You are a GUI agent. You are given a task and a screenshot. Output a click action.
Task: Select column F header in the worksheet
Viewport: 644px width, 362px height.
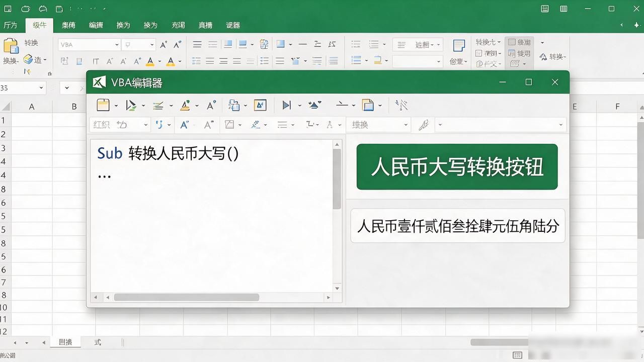(617, 107)
